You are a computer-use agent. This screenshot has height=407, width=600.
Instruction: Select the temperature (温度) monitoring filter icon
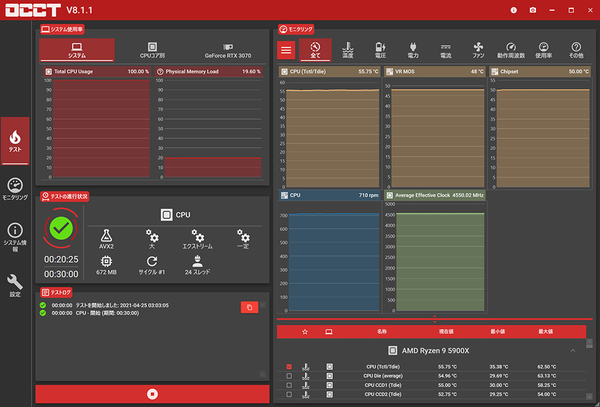click(347, 50)
